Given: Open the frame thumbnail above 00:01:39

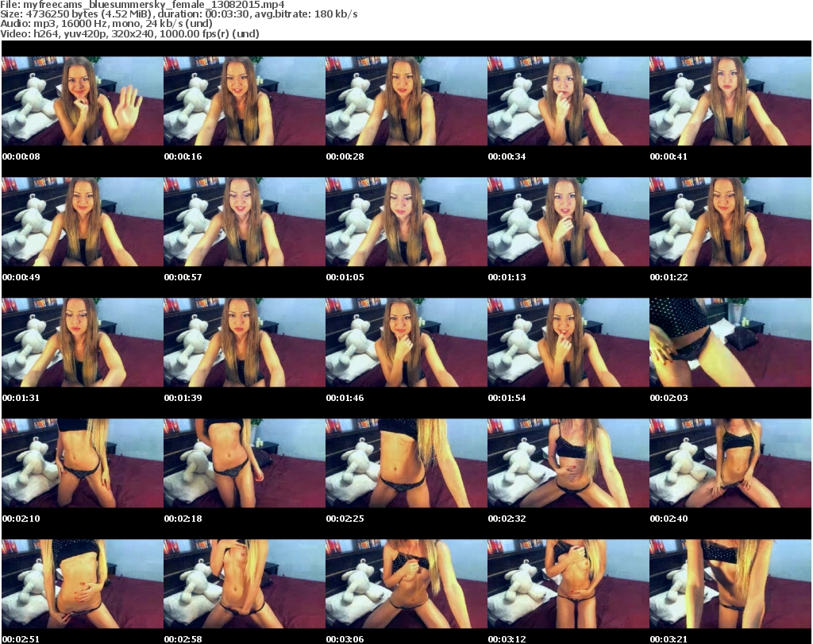Looking at the screenshot, I should coord(245,342).
